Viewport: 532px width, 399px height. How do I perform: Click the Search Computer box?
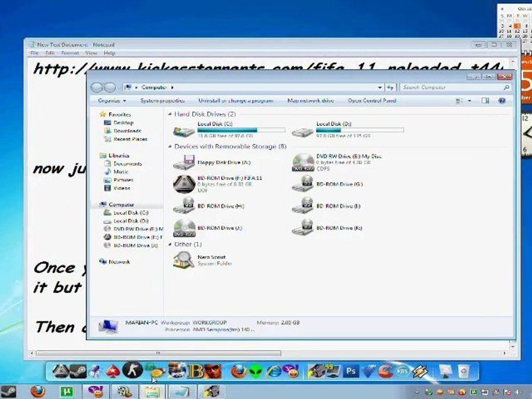click(x=456, y=88)
